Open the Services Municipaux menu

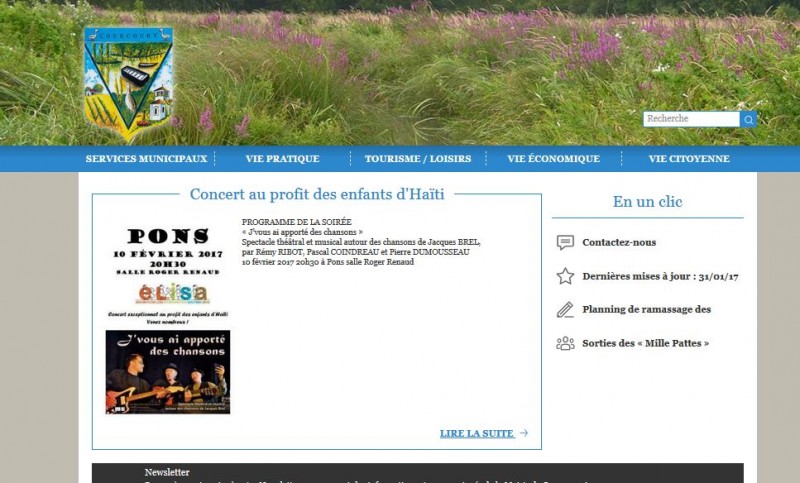tap(146, 159)
